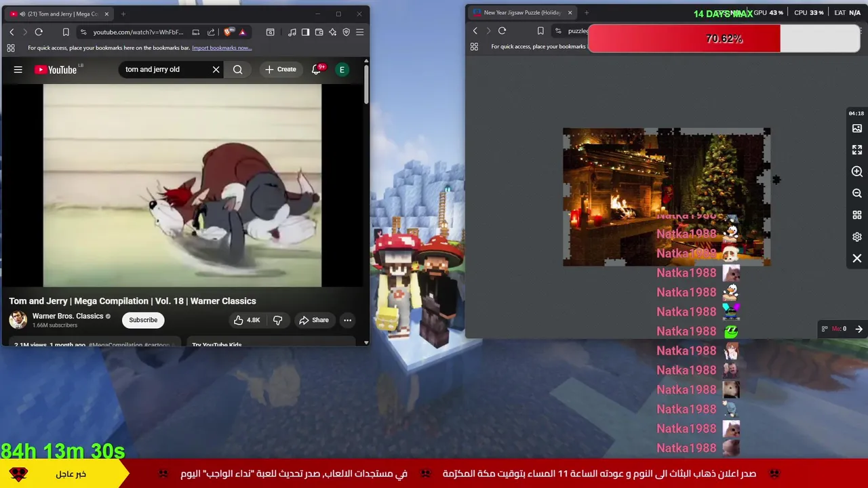Clear the YouTube search text
The width and height of the screenshot is (868, 488).
[216, 69]
